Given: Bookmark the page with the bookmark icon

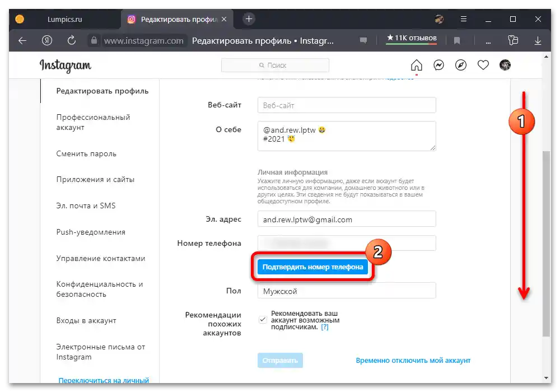Looking at the screenshot, I should click(457, 41).
